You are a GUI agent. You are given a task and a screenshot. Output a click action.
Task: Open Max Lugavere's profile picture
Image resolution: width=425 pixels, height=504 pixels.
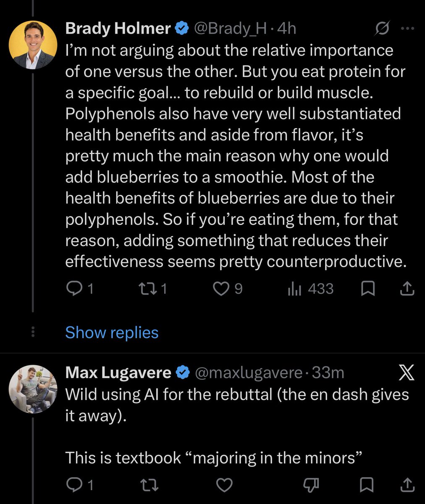(x=33, y=388)
